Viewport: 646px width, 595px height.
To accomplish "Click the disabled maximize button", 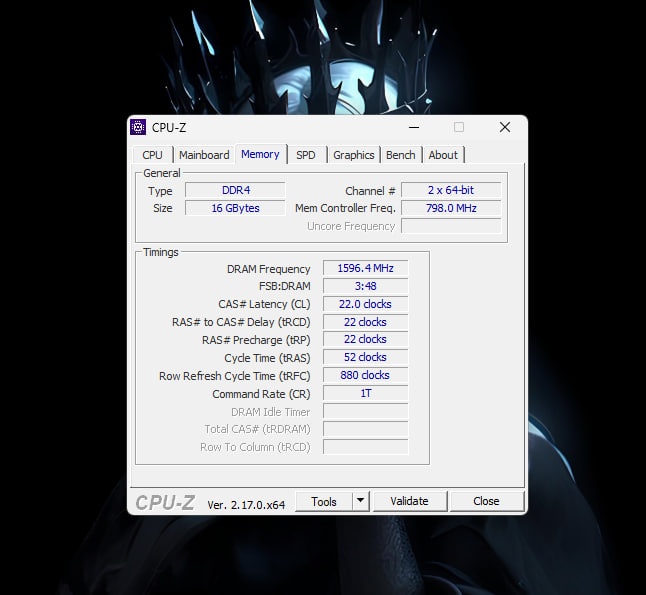I will 459,127.
